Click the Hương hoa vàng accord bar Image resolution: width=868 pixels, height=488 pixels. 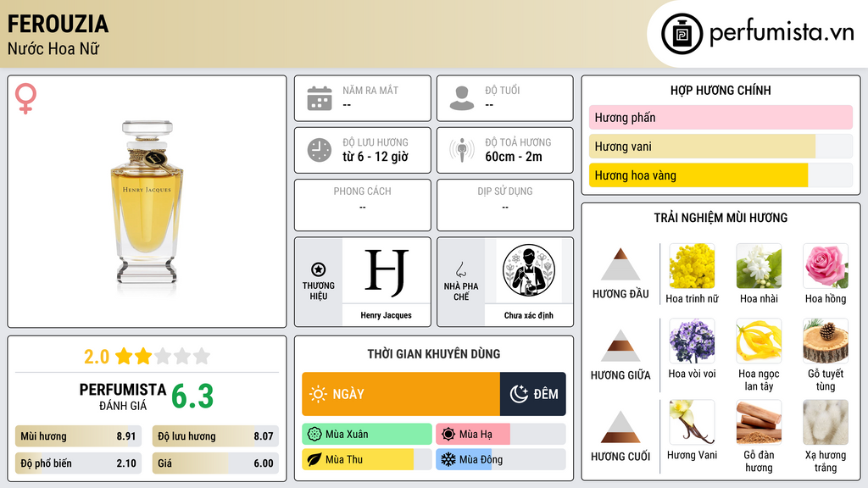click(x=721, y=175)
